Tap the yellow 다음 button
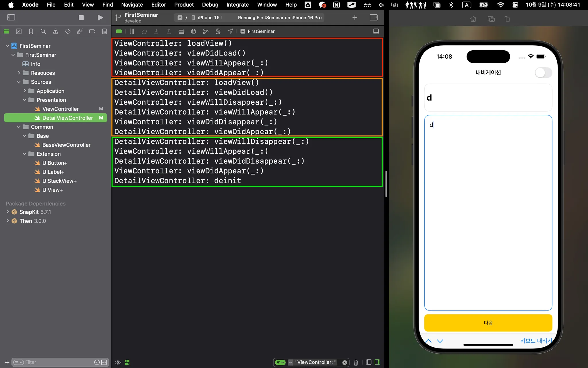The width and height of the screenshot is (588, 368). click(488, 323)
